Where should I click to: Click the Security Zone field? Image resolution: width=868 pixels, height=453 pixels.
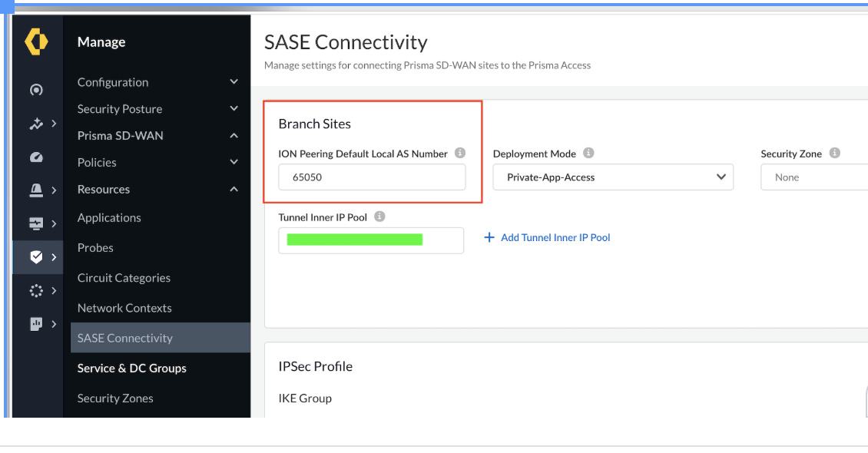pyautogui.click(x=814, y=177)
